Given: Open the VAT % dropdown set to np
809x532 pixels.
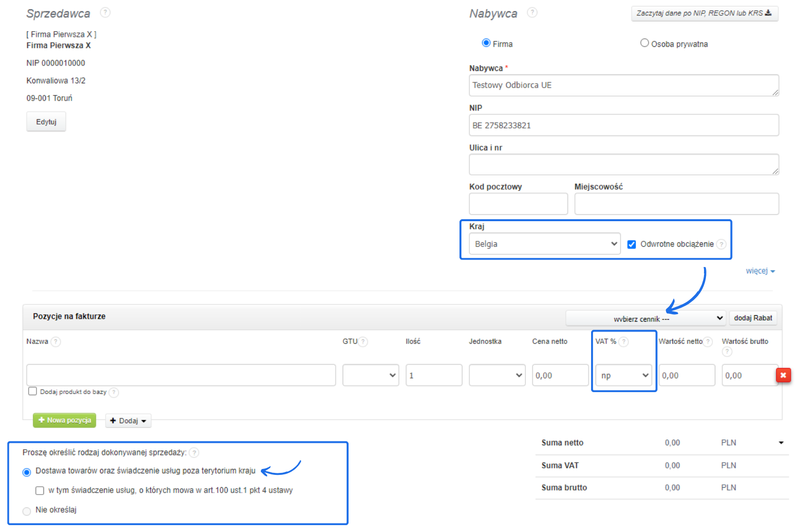Looking at the screenshot, I should [x=624, y=375].
